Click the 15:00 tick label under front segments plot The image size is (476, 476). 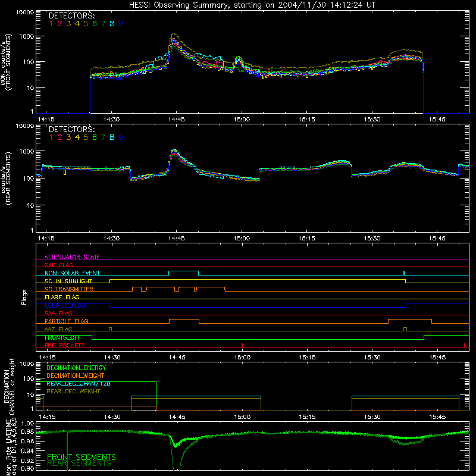[x=242, y=120]
